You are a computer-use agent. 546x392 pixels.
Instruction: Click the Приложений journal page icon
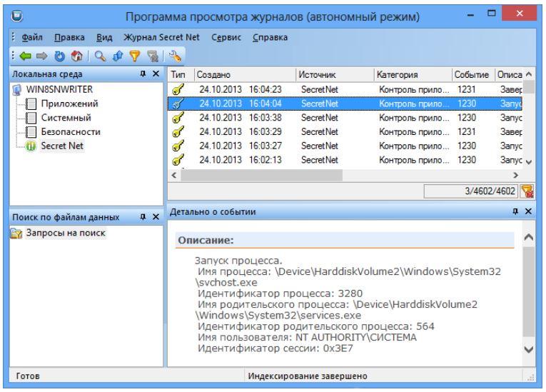coord(31,104)
